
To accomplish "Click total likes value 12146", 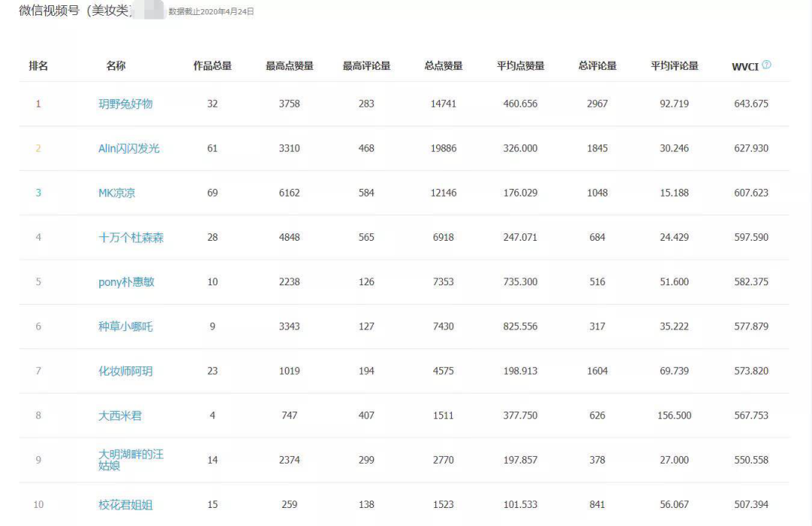I will click(x=444, y=193).
